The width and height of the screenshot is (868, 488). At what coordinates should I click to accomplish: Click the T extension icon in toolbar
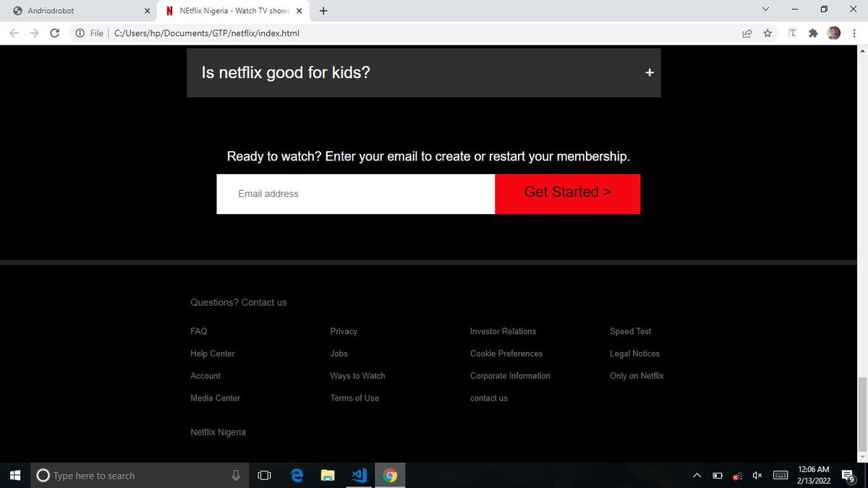pyautogui.click(x=793, y=33)
